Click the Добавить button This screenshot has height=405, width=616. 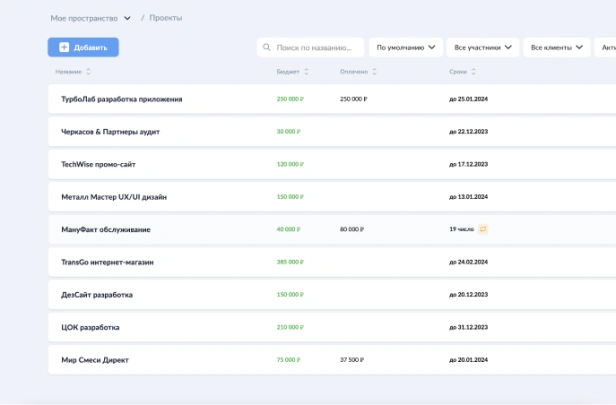83,47
